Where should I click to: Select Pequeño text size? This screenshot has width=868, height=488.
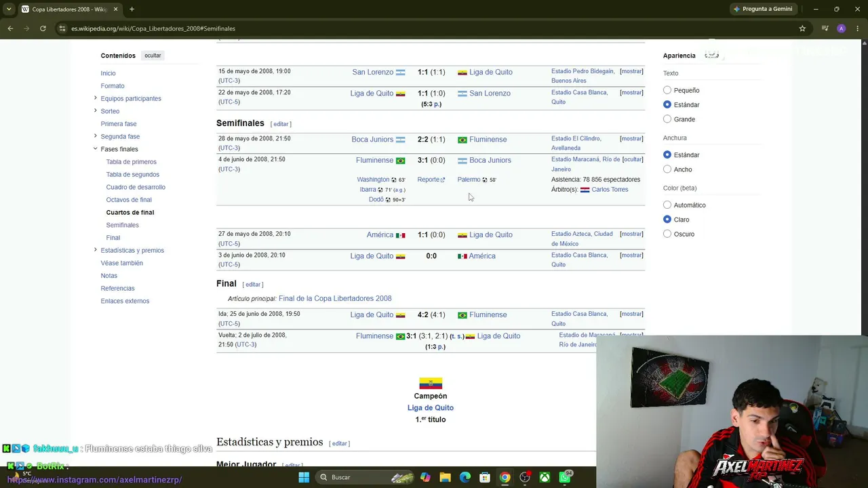667,90
